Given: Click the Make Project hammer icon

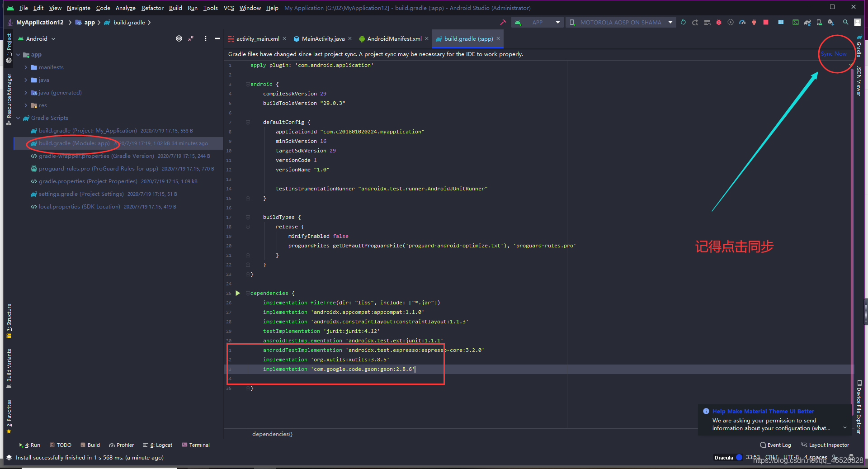Looking at the screenshot, I should pyautogui.click(x=503, y=22).
